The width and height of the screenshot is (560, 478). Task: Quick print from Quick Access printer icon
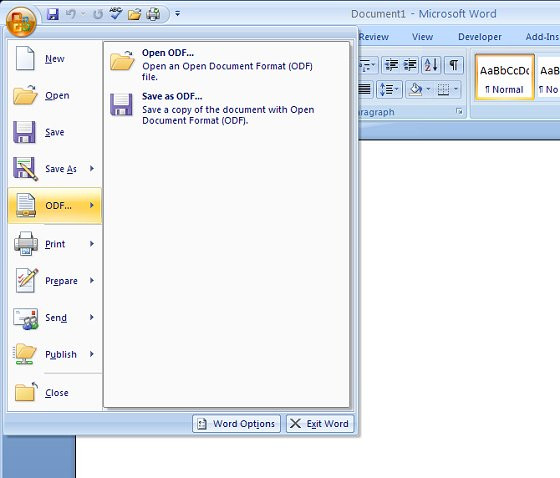pyautogui.click(x=154, y=14)
